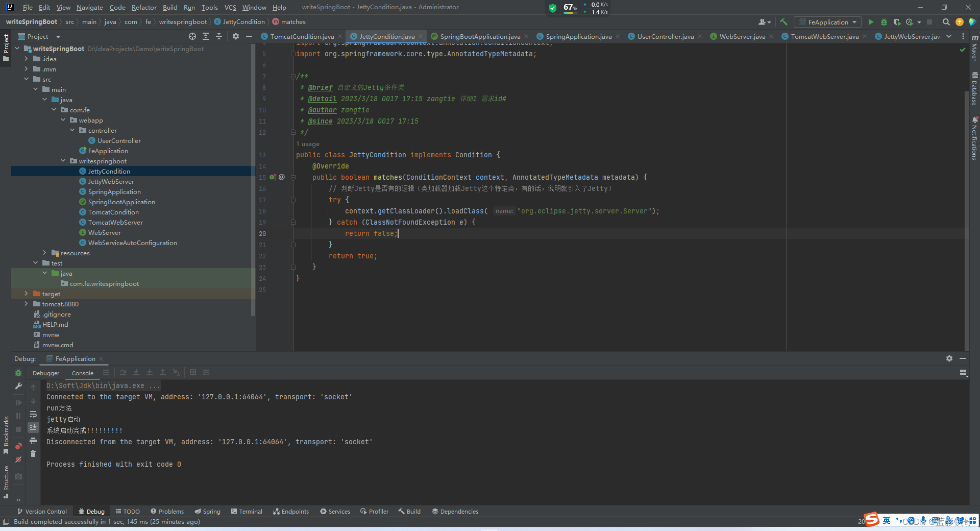980x531 pixels.
Task: Click the Print console output icon
Action: click(33, 441)
